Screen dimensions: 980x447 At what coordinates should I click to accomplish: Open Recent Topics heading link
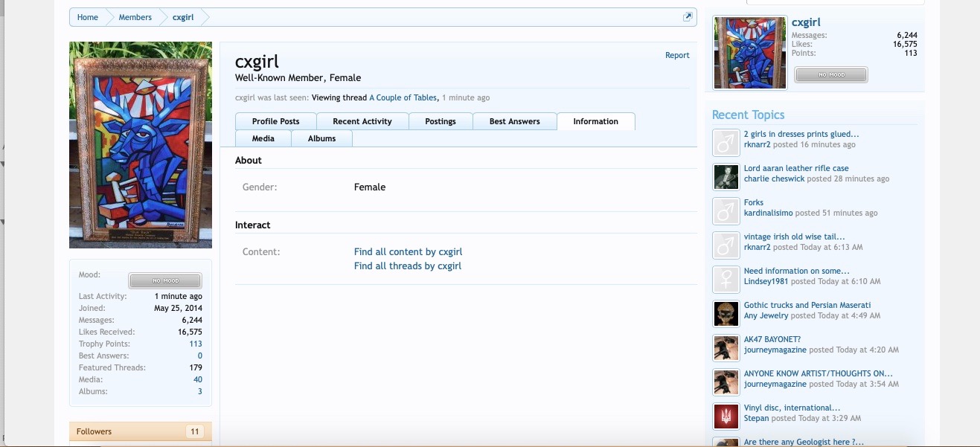pos(748,115)
